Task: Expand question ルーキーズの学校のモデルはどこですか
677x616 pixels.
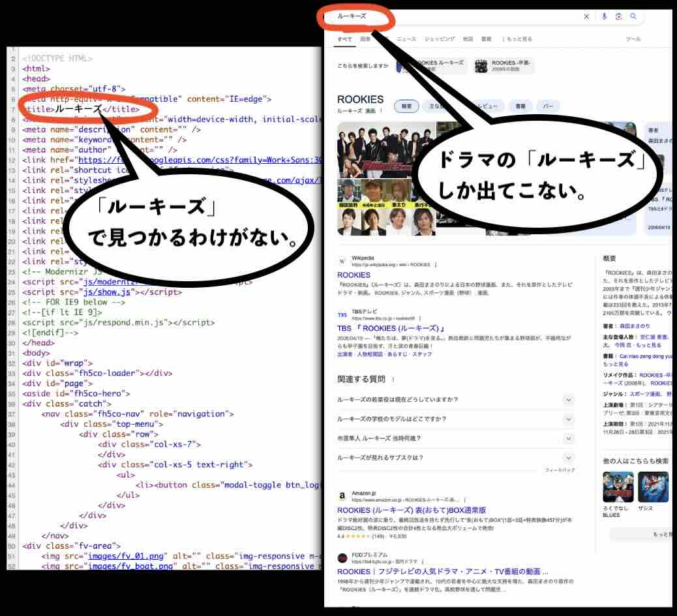Action: point(568,419)
